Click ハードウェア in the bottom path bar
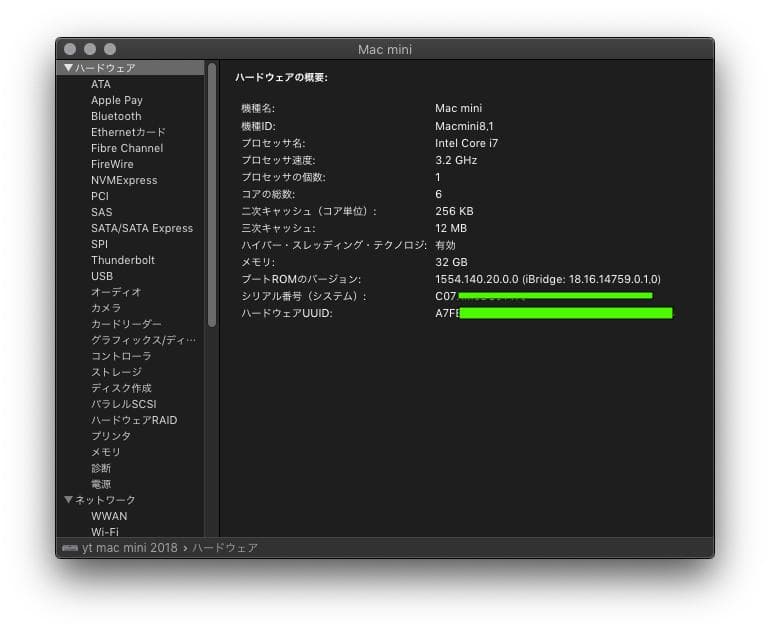Viewport: 770px width, 632px height. click(x=225, y=548)
